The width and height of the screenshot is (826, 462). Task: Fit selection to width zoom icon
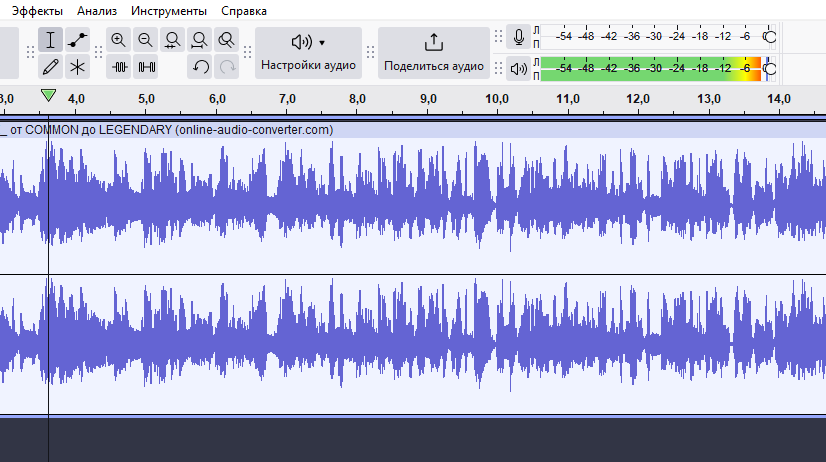click(172, 40)
